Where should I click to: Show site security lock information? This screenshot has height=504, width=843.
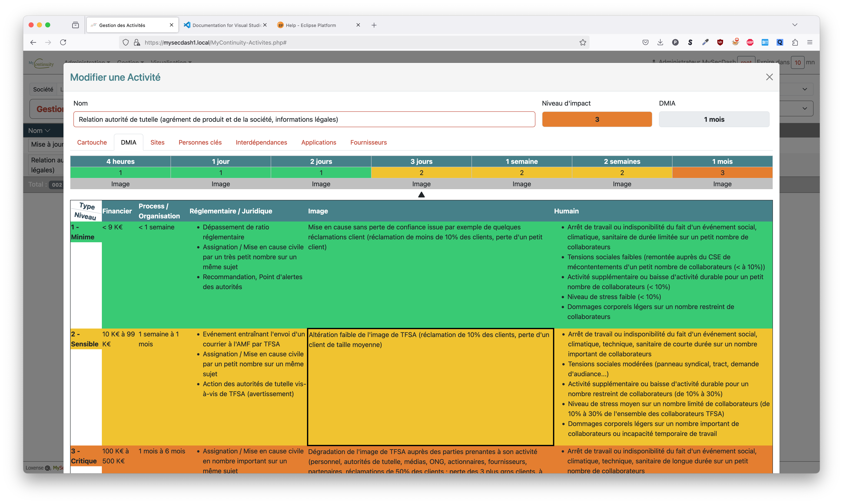point(137,43)
